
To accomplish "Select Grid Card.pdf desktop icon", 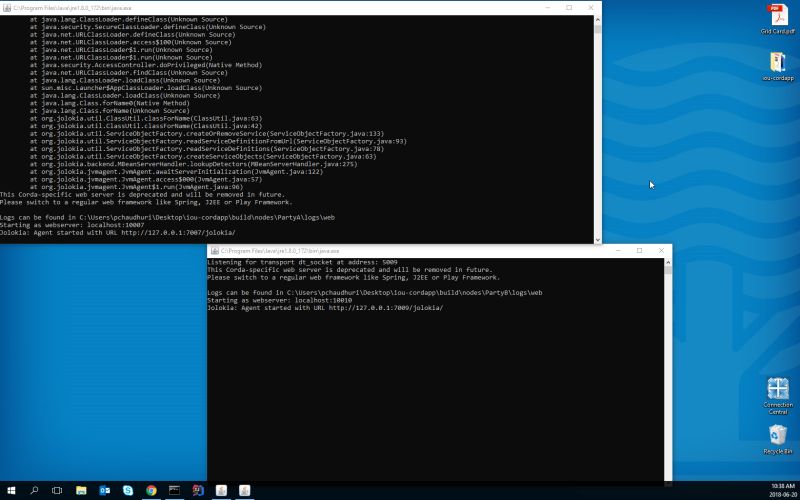I will pyautogui.click(x=778, y=19).
